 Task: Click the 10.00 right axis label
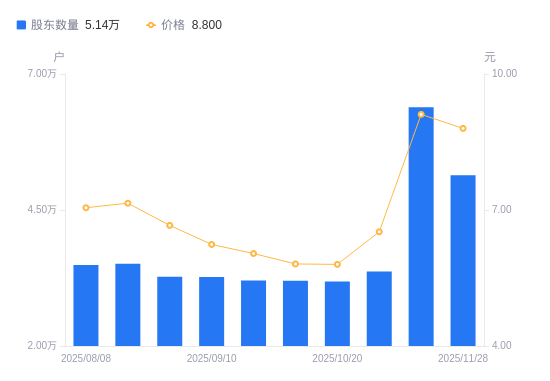504,73
